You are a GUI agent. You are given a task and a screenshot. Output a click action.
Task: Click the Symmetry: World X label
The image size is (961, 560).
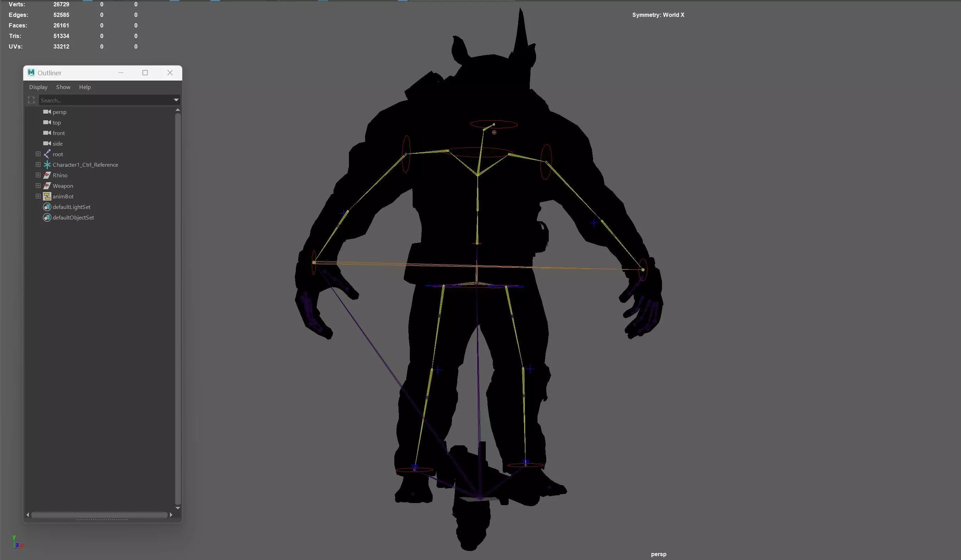pos(658,15)
